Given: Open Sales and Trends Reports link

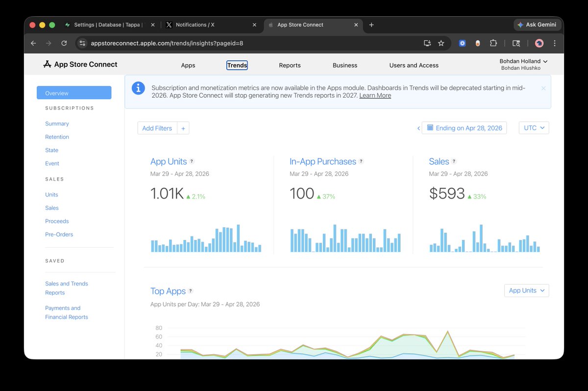Looking at the screenshot, I should (x=67, y=288).
